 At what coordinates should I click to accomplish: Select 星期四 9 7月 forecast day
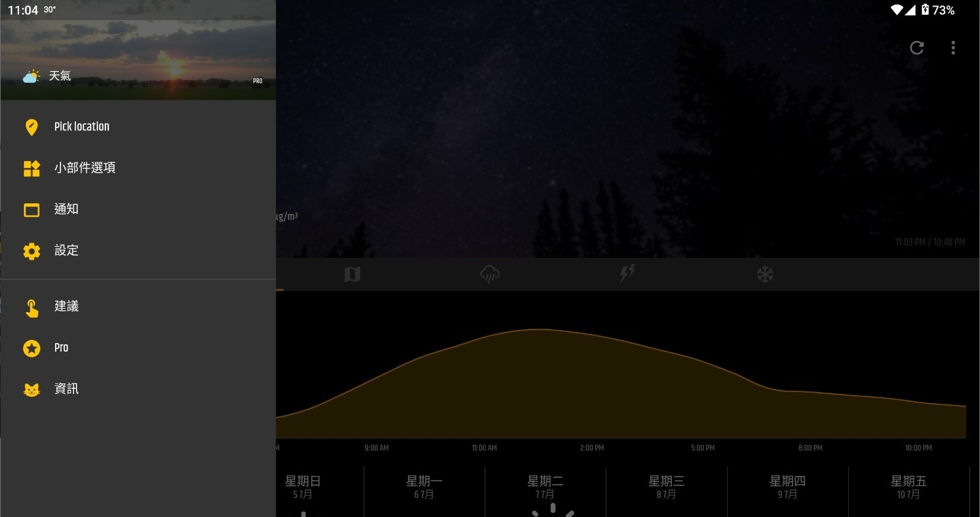788,491
